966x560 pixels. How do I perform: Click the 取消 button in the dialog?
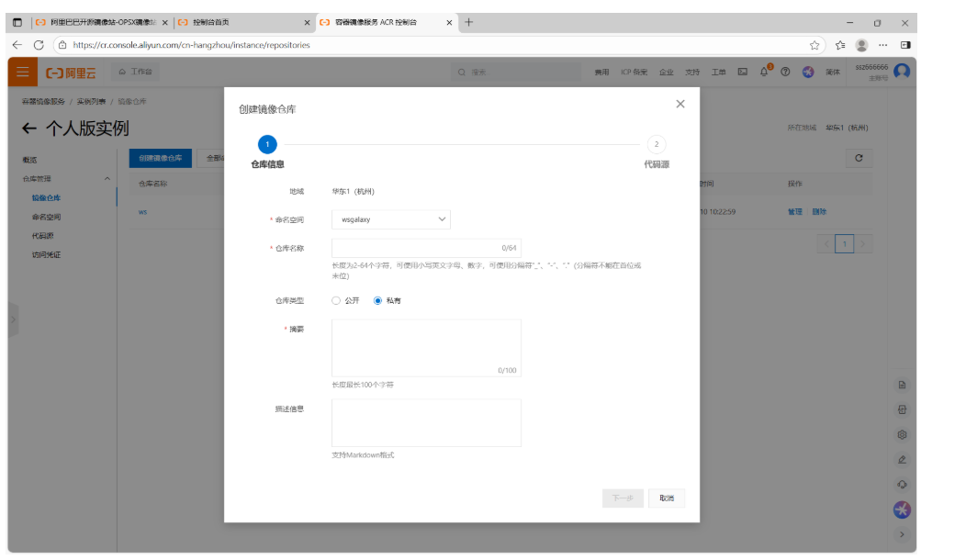click(x=667, y=498)
